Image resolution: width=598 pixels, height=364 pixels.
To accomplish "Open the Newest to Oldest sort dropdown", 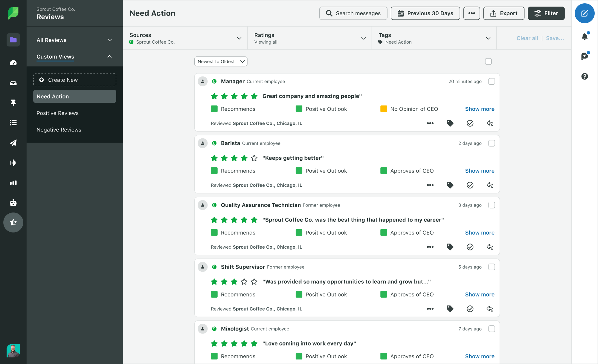I will tap(220, 62).
